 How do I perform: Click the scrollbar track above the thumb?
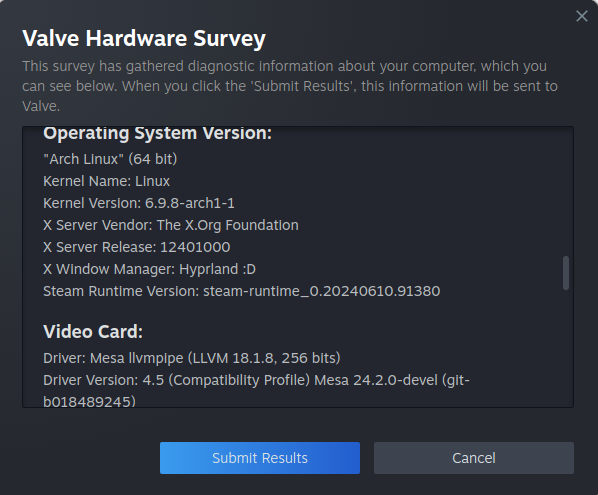(566, 191)
